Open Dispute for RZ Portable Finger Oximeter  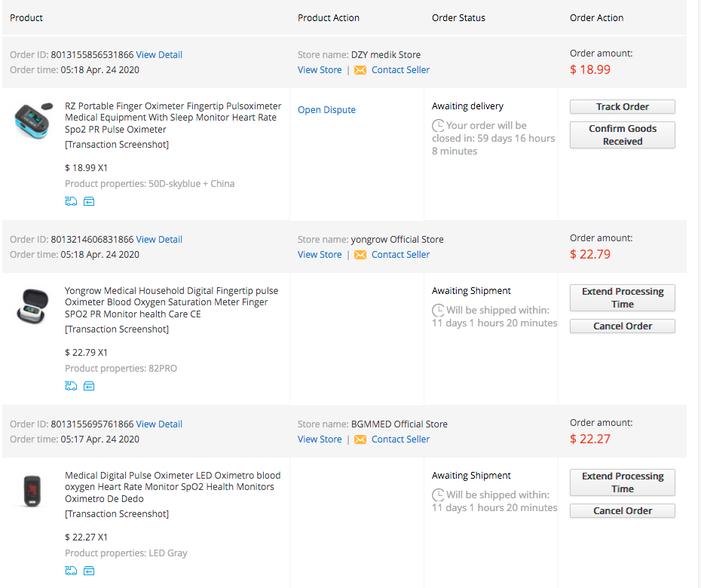coord(326,109)
